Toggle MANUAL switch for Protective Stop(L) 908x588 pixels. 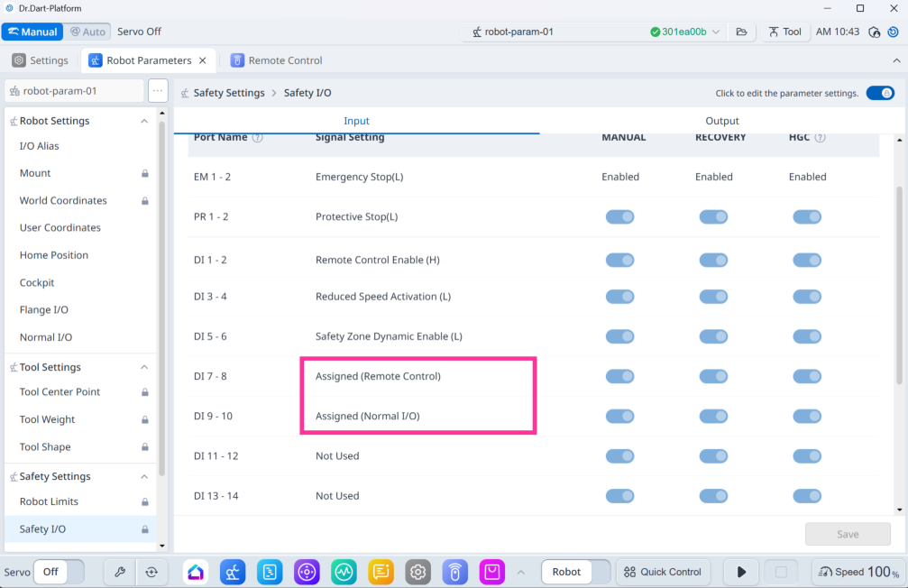click(619, 216)
